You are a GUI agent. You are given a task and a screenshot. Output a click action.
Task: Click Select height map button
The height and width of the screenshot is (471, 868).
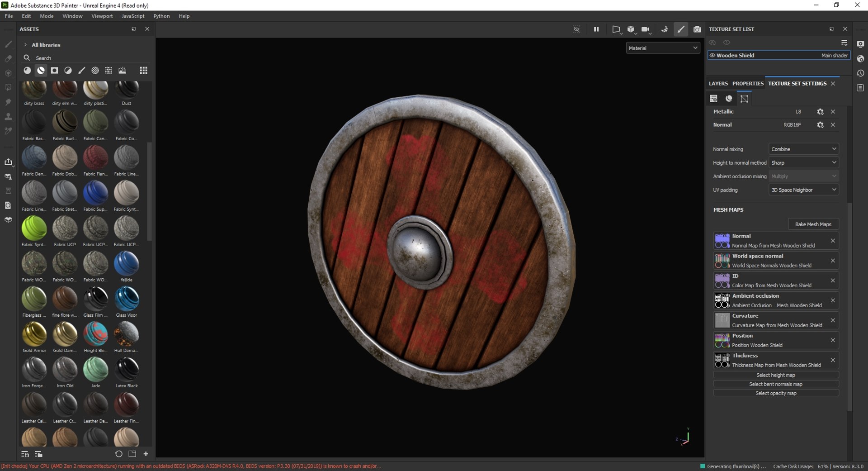coord(776,375)
